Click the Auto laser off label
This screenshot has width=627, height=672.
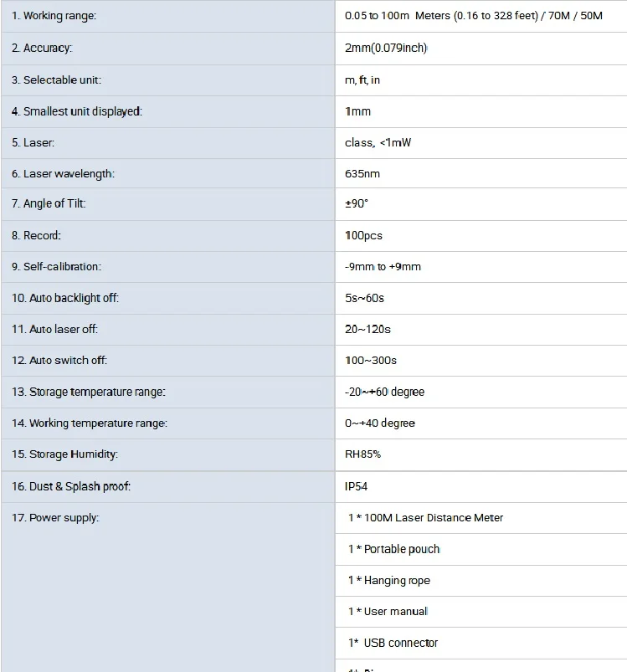click(54, 329)
